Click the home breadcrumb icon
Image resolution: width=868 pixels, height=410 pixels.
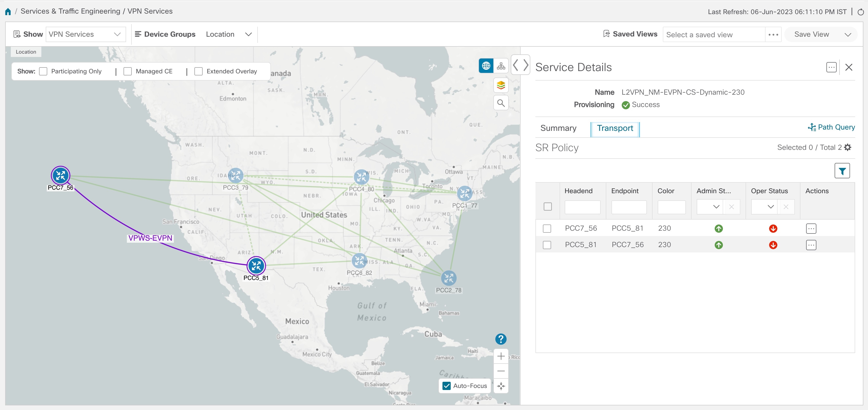point(8,11)
